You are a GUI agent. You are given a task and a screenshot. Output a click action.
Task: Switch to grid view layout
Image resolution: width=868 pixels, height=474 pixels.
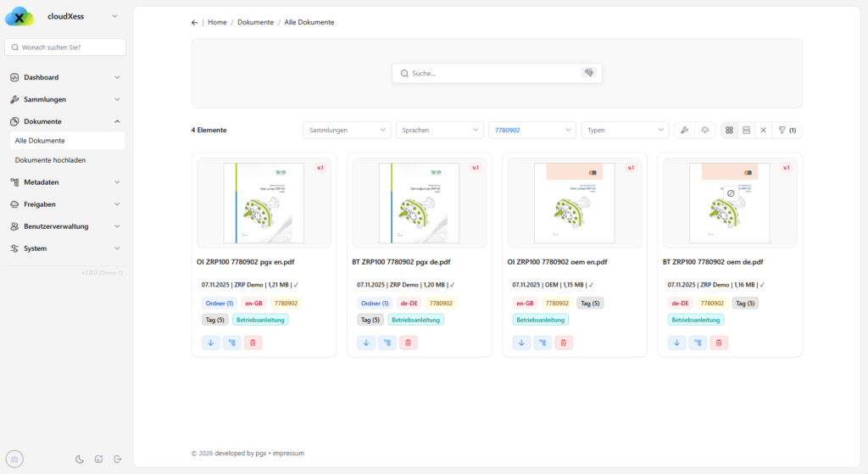point(729,130)
